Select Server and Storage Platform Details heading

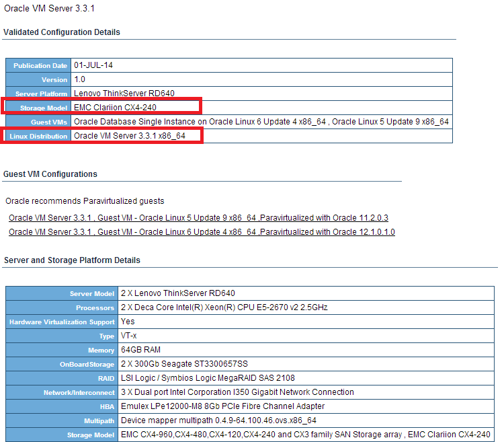coord(72,260)
